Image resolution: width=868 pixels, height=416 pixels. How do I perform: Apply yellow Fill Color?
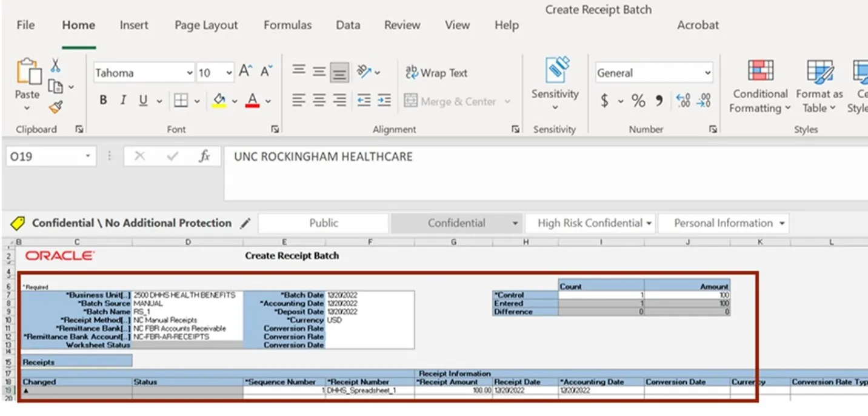pos(219,101)
